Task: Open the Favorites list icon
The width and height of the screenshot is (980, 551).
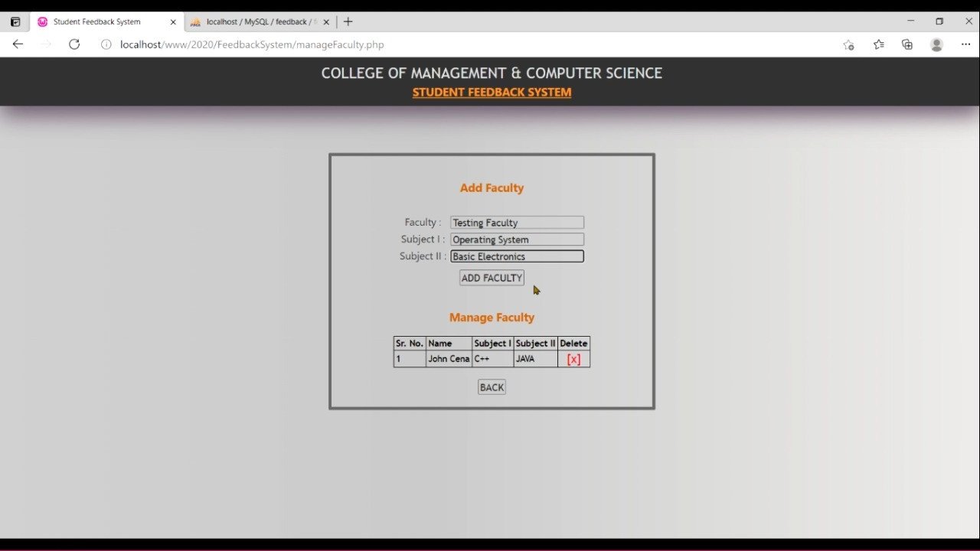Action: click(878, 44)
